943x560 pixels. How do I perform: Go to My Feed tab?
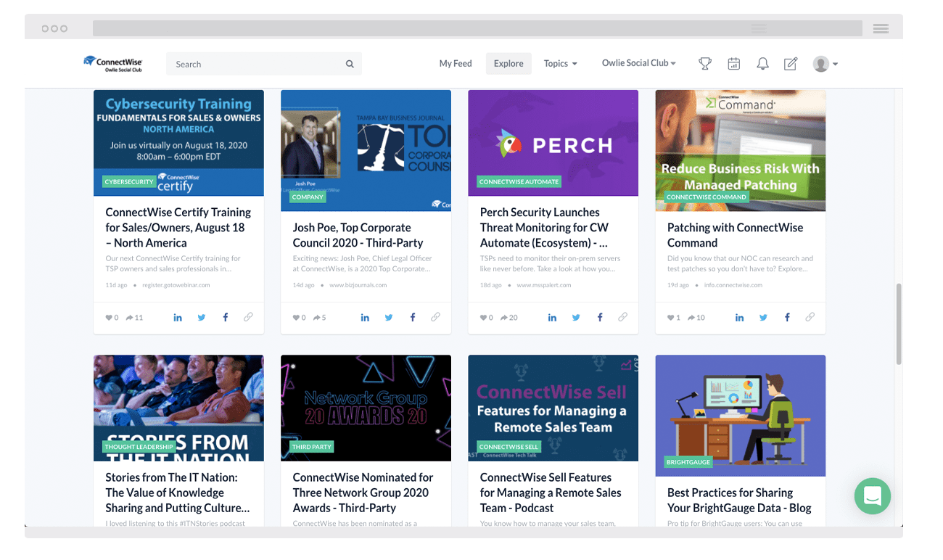tap(456, 64)
